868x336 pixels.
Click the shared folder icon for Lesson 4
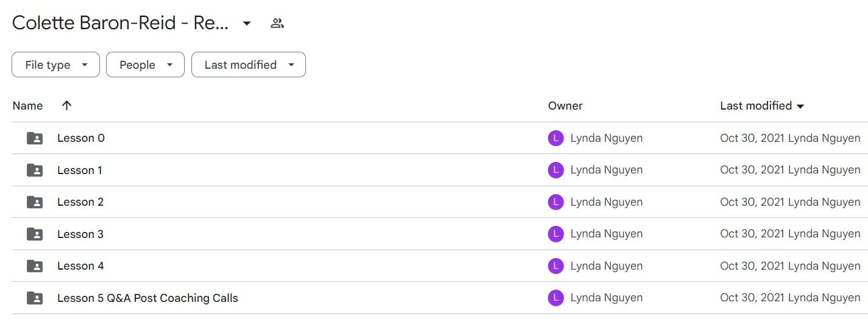click(35, 266)
